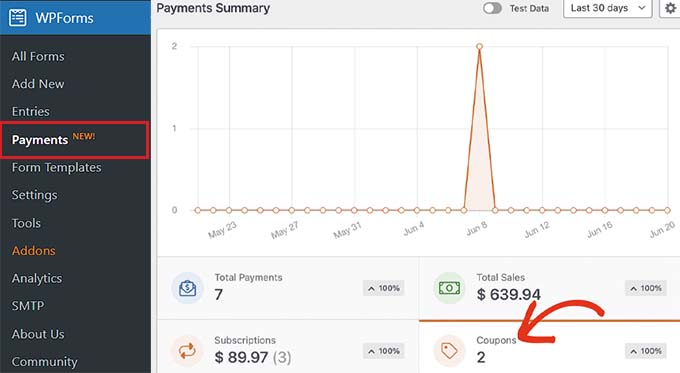
Task: Click the Total Sales cash icon
Action: click(449, 288)
